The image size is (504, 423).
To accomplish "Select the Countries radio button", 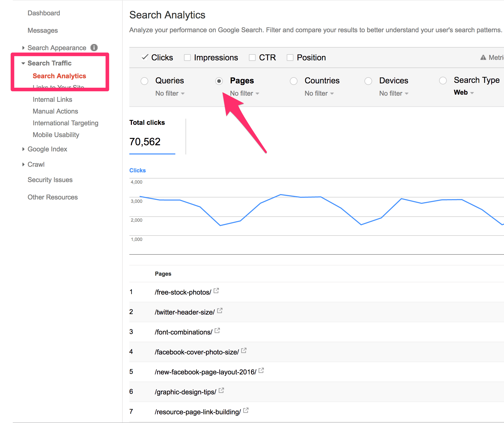I will (294, 81).
